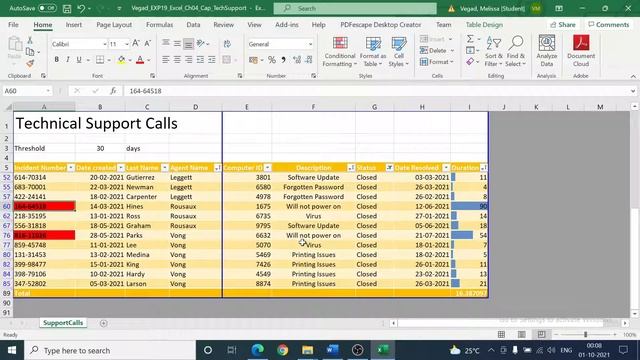Image resolution: width=640 pixels, height=360 pixels.
Task: Switch to the Data tab
Action: pyautogui.click(x=193, y=25)
